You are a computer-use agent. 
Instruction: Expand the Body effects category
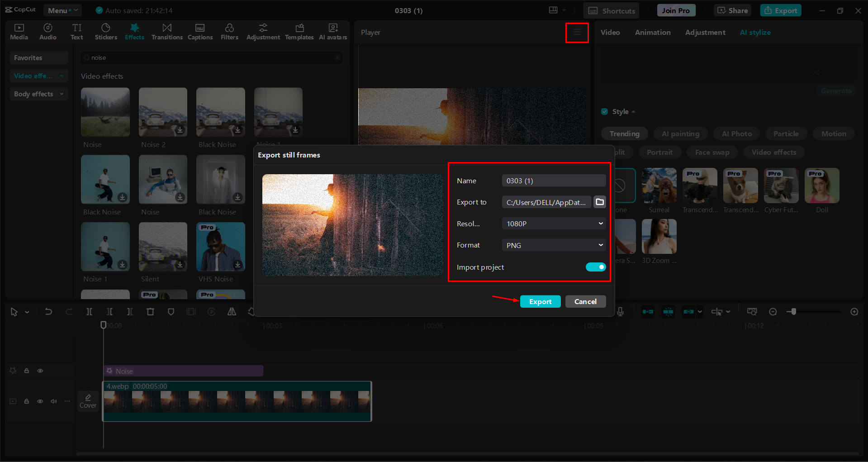coord(38,94)
